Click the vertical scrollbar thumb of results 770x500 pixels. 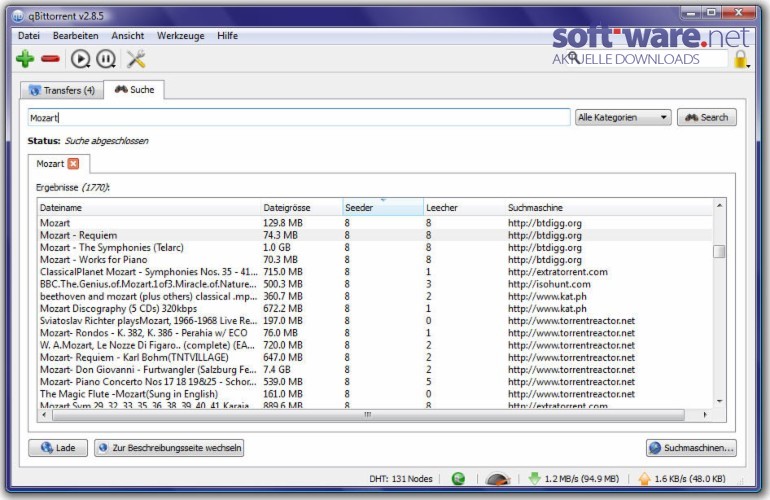(x=719, y=251)
